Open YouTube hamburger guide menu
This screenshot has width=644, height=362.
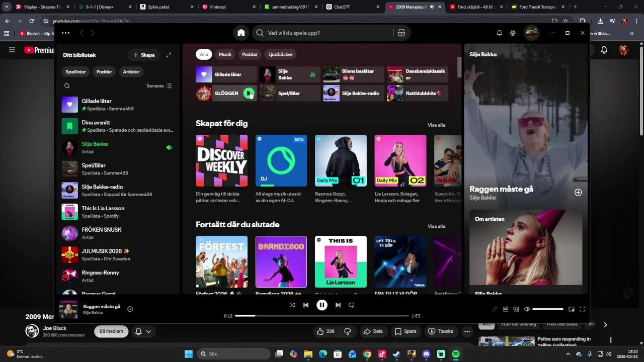click(x=12, y=50)
